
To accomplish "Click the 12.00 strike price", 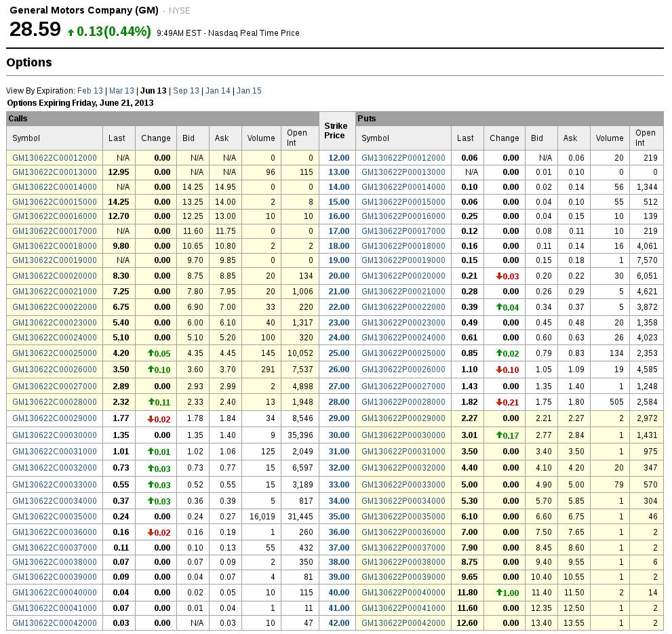I will click(x=338, y=158).
